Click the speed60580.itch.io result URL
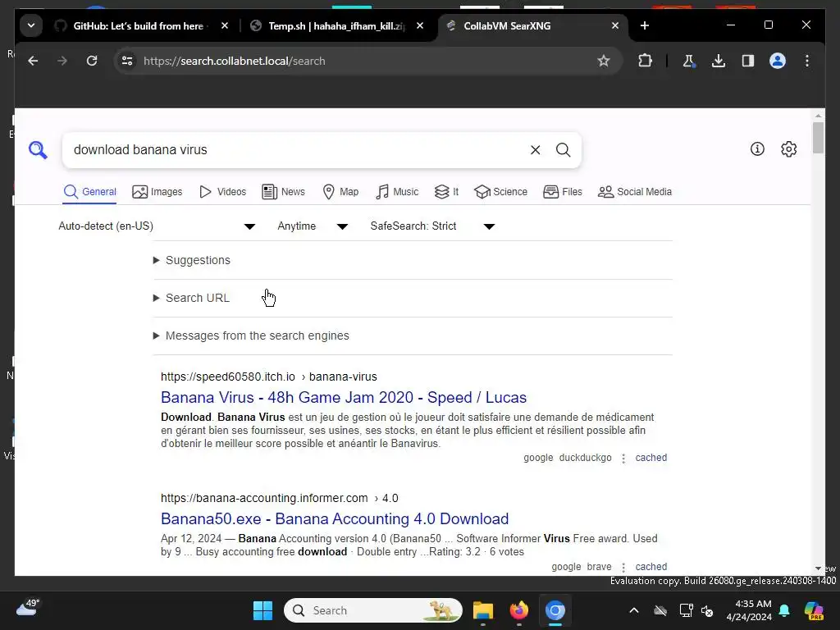The height and width of the screenshot is (630, 840). 269,377
